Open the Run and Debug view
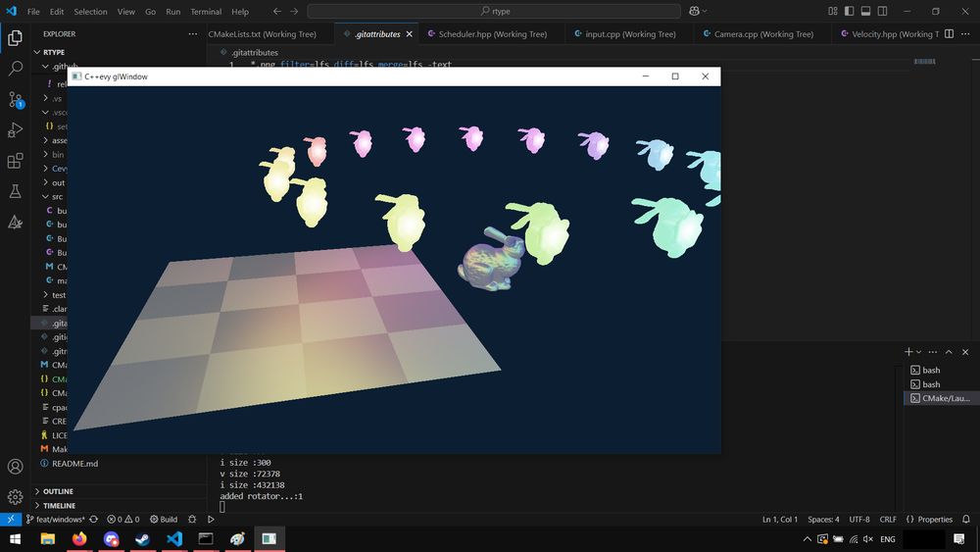This screenshot has height=552, width=980. click(x=16, y=130)
